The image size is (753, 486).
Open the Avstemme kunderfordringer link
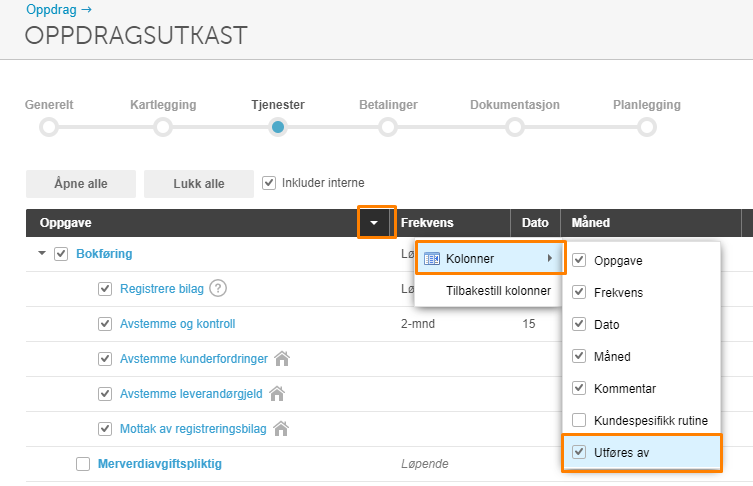click(194, 359)
